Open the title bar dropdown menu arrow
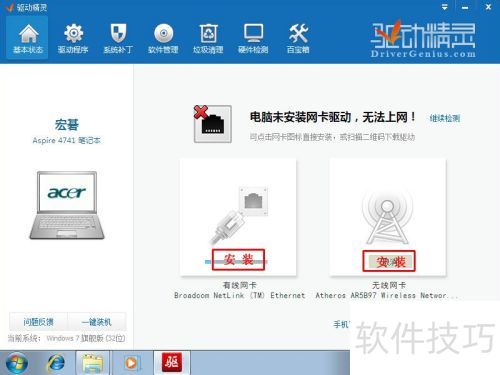Viewport: 500px width, 375px height. (444, 7)
